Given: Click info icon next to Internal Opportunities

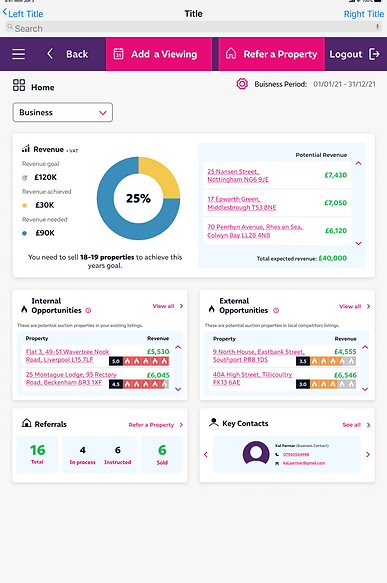Looking at the screenshot, I should coord(88,310).
